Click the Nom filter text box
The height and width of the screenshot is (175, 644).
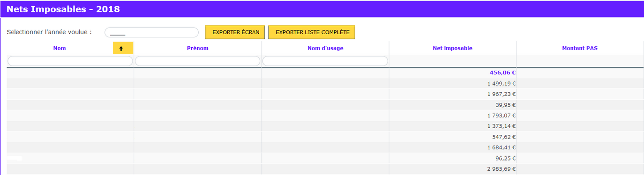pyautogui.click(x=70, y=61)
